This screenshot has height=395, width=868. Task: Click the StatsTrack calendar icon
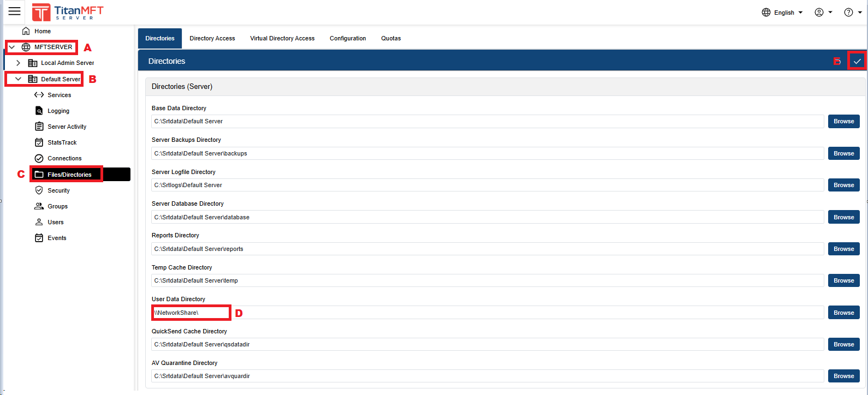pyautogui.click(x=39, y=142)
